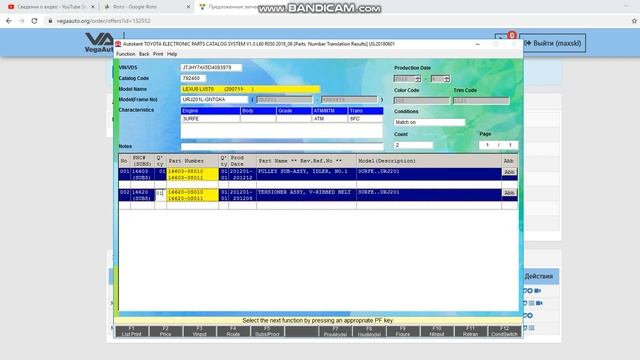Click the browser forward arrow
Viewport: 640px width, 360px height.
point(21,21)
